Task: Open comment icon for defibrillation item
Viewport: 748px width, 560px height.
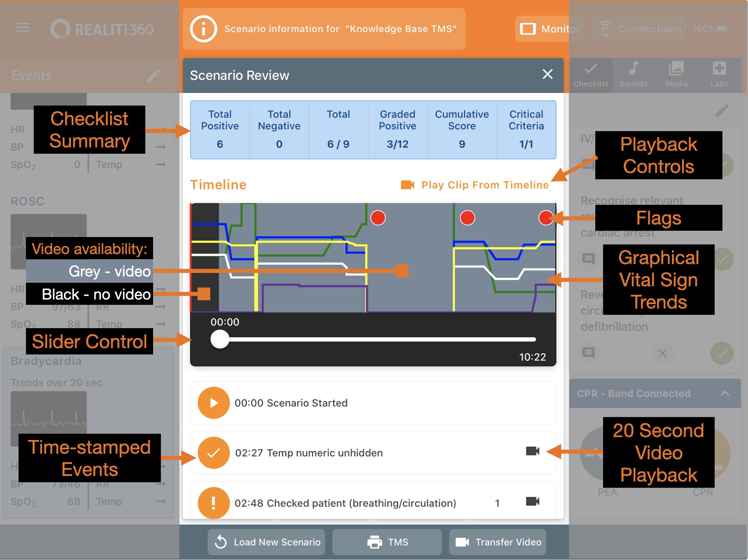Action: click(589, 353)
